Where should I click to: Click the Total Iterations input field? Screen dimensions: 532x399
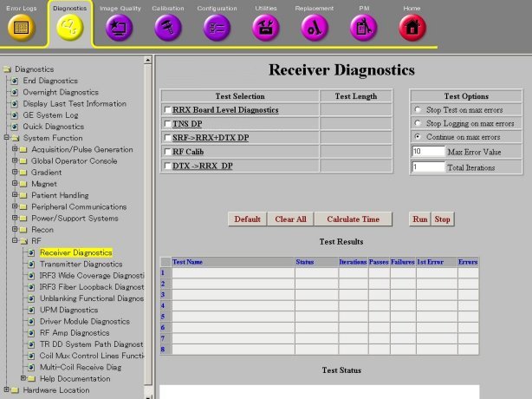tap(428, 167)
